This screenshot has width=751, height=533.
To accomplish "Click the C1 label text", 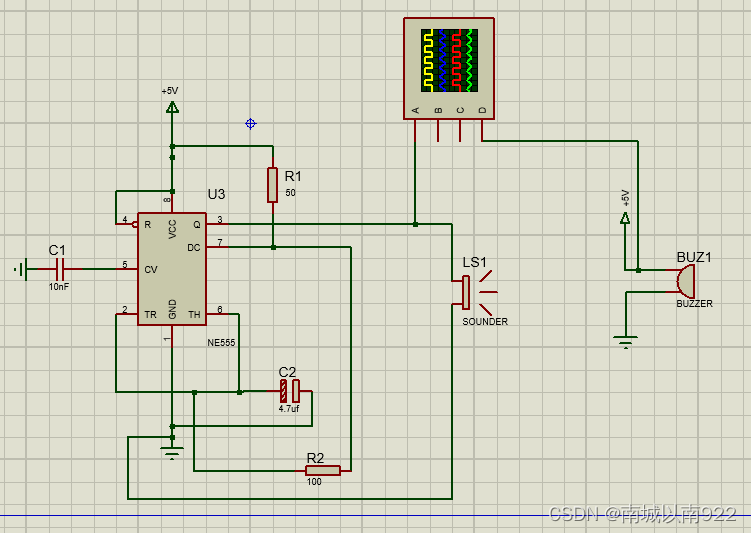I will (x=57, y=250).
